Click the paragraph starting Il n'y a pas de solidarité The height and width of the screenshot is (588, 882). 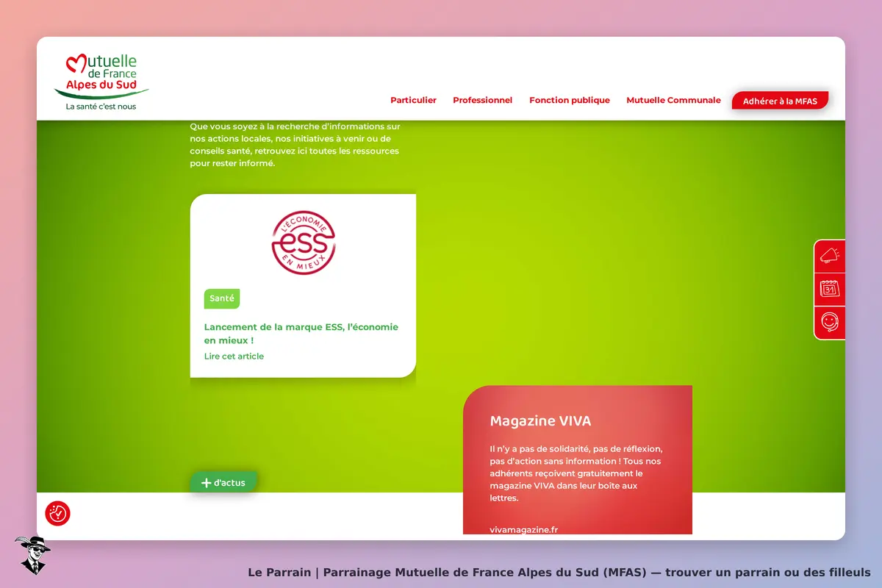click(x=577, y=473)
